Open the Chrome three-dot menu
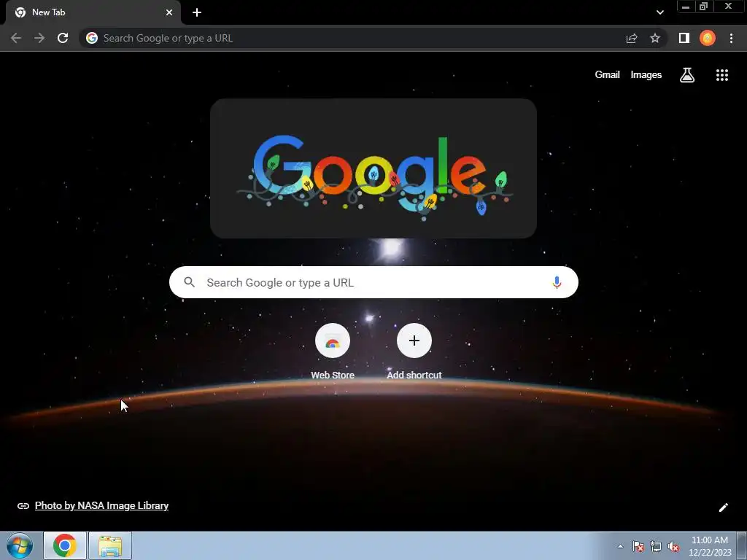 pyautogui.click(x=731, y=38)
